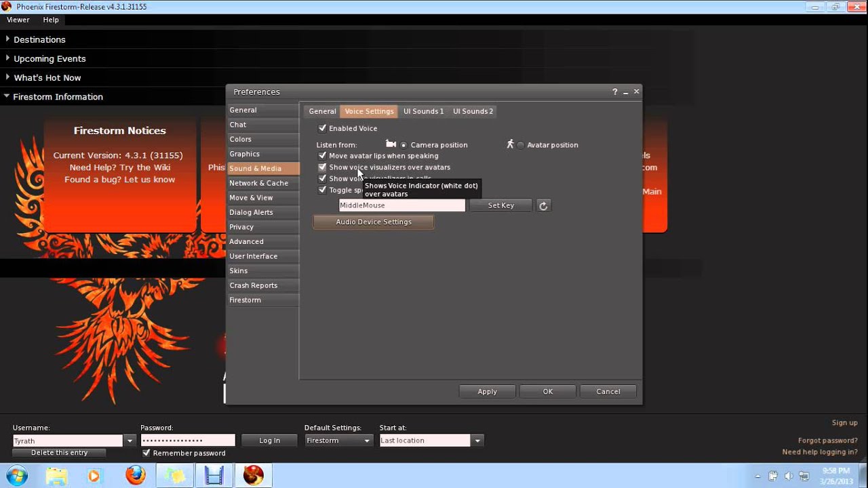Open Preferences help question mark

pyautogui.click(x=615, y=91)
